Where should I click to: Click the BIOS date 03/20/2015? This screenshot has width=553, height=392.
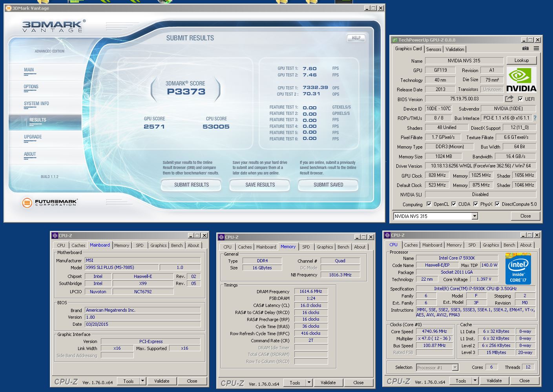point(143,324)
